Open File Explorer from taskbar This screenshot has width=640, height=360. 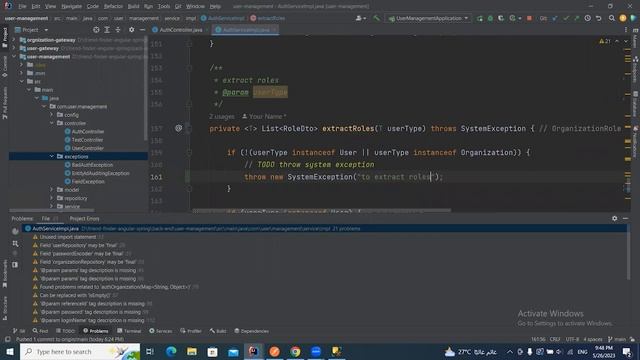[x=191, y=351]
